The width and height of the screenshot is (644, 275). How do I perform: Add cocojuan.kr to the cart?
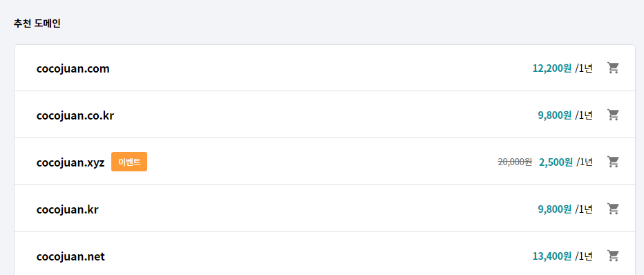click(613, 209)
